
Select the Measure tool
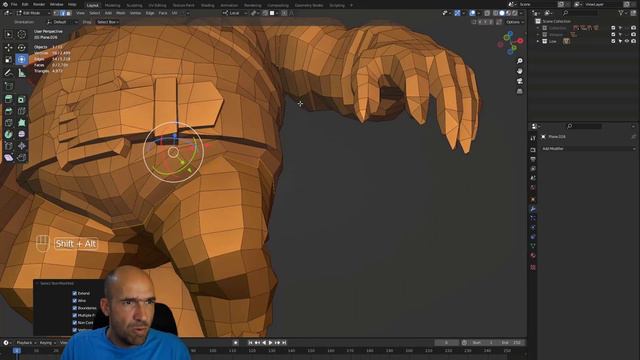[x=22, y=73]
